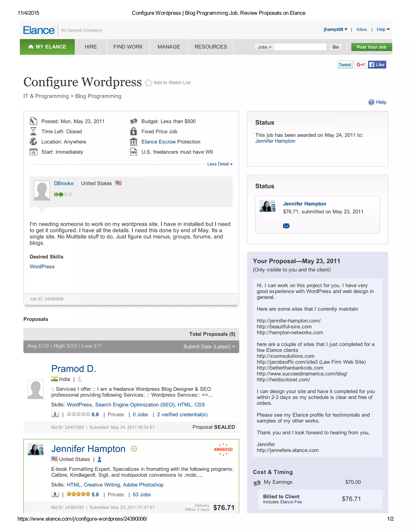Click the home icon in MY ELANCE
Viewport: 411px width, 532px height.
[31, 47]
